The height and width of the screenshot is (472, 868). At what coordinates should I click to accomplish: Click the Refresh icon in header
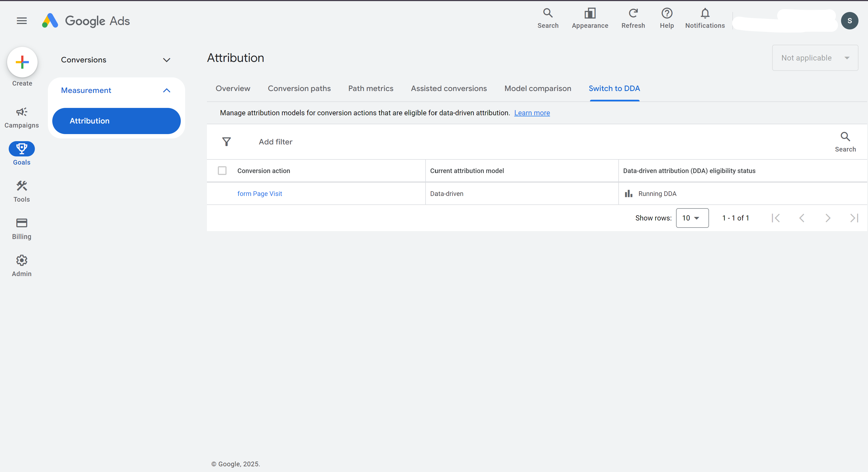(633, 13)
